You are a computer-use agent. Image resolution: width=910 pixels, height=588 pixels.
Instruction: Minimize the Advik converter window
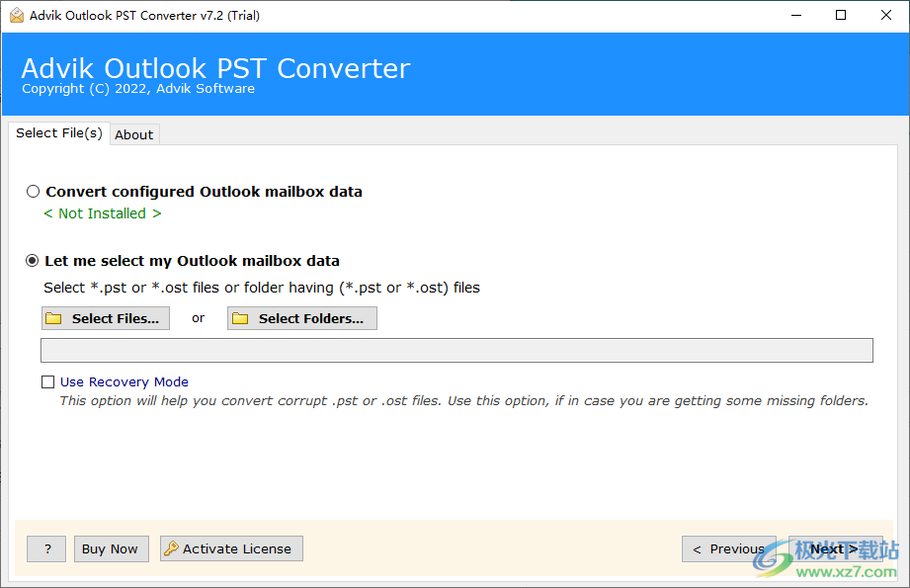pyautogui.click(x=796, y=15)
